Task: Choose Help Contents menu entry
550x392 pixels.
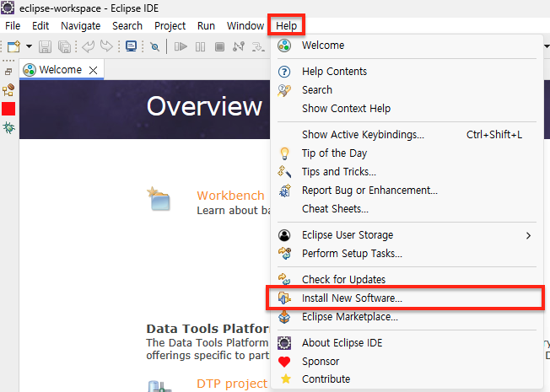Action: (407, 72)
